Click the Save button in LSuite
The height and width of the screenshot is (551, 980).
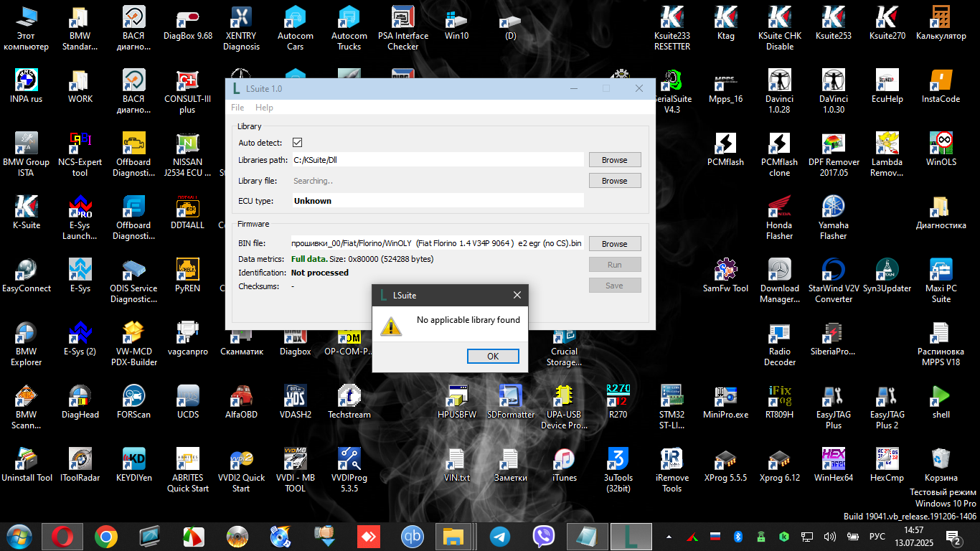(615, 286)
